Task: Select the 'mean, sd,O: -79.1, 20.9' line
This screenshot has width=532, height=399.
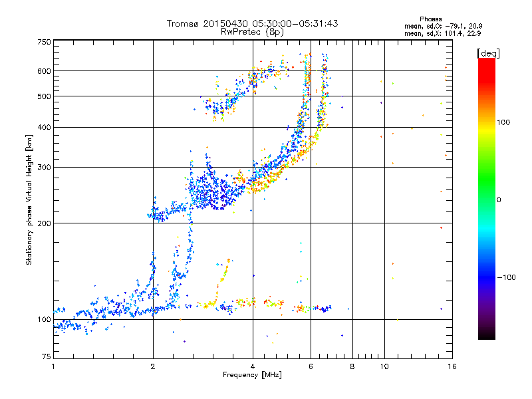Action: click(443, 26)
